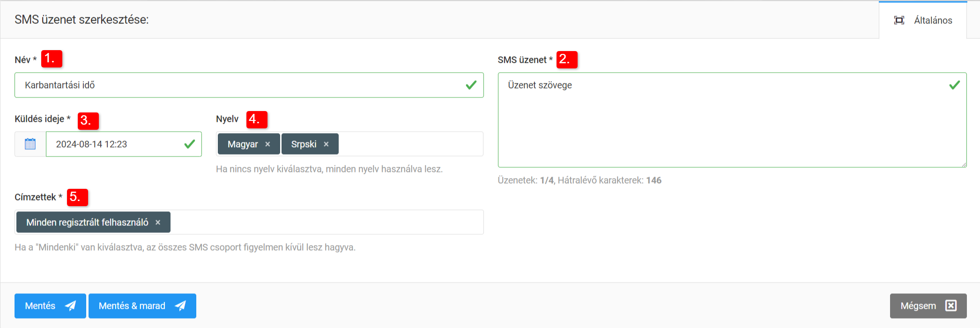980x328 pixels.
Task: Open the Nyelv language selector dropdown
Action: point(410,144)
